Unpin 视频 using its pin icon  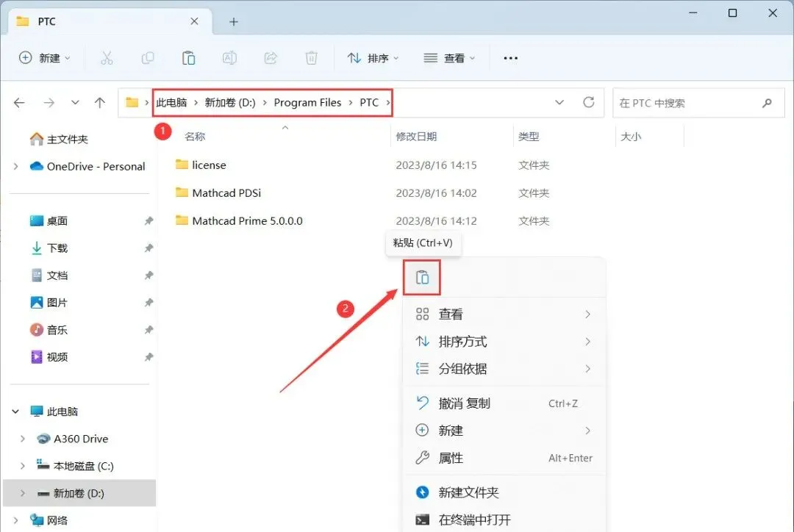tap(149, 357)
